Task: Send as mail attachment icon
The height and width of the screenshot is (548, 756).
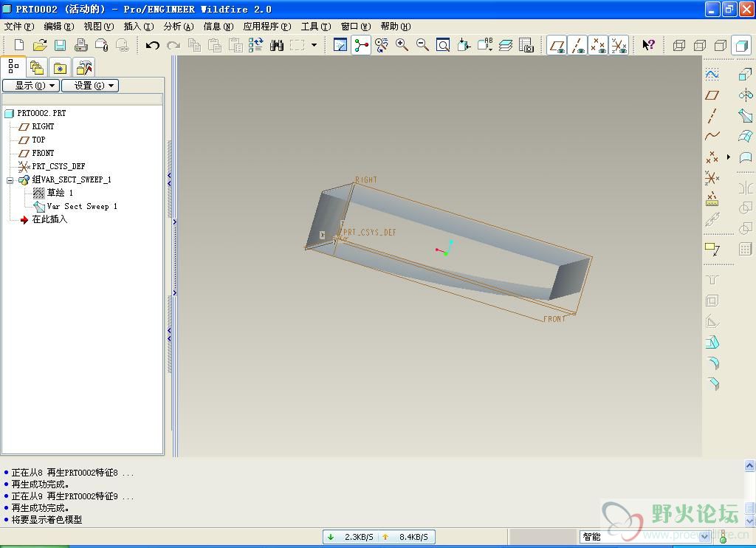Action: 102,45
